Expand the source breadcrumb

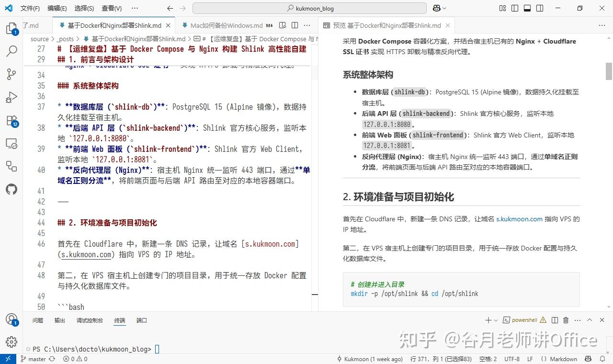coord(39,39)
